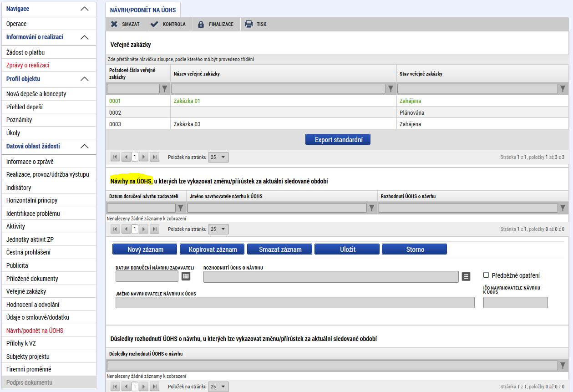This screenshot has width=573, height=392.
Task: Open items-per-page dropdown under Návrhy na ÚOHS table
Action: 218,229
